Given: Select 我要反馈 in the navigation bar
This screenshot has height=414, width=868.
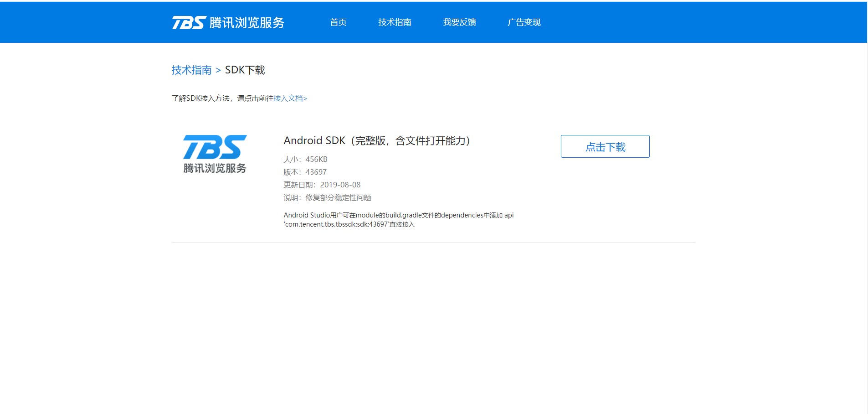Looking at the screenshot, I should point(460,22).
